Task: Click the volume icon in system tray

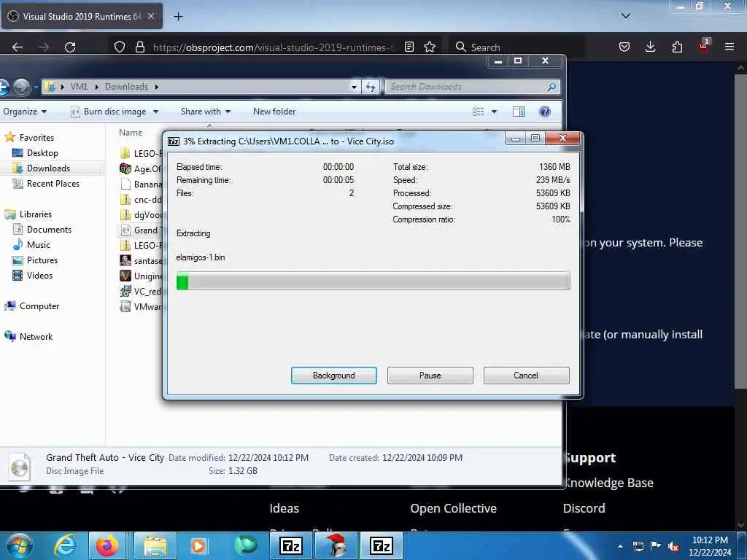Action: [673, 546]
